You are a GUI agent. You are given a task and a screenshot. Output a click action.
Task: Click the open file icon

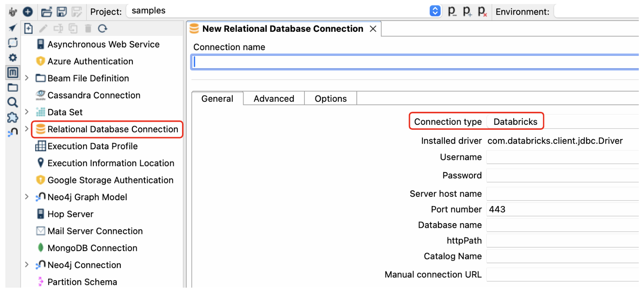(x=47, y=12)
